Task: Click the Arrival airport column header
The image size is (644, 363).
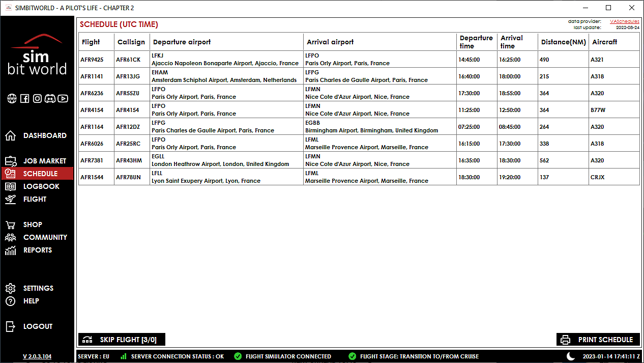Action: point(380,42)
